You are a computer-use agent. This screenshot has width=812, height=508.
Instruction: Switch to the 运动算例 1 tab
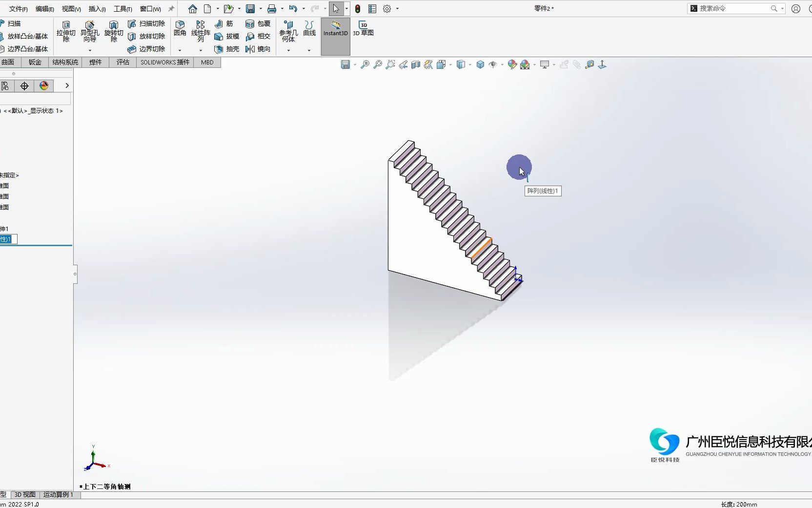click(x=59, y=495)
